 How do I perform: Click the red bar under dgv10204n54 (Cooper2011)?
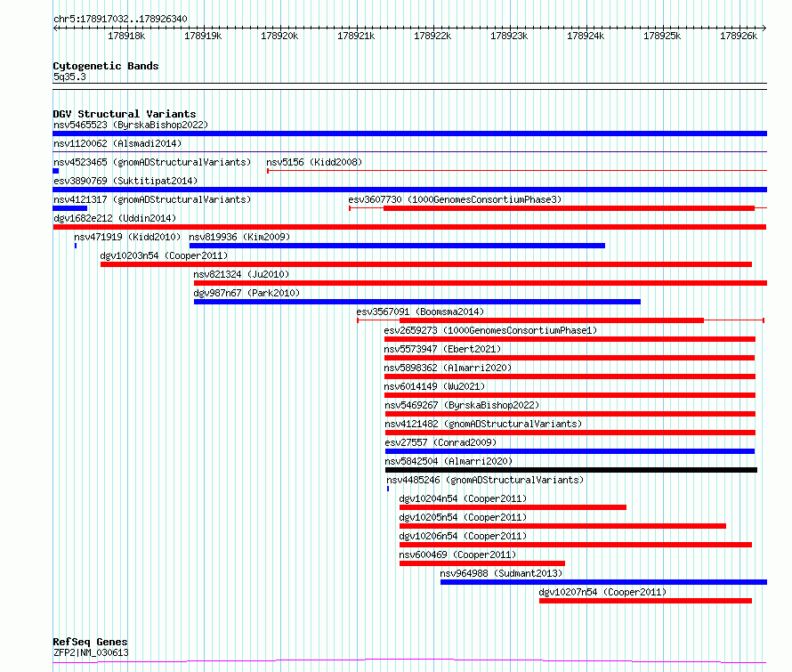(x=513, y=507)
